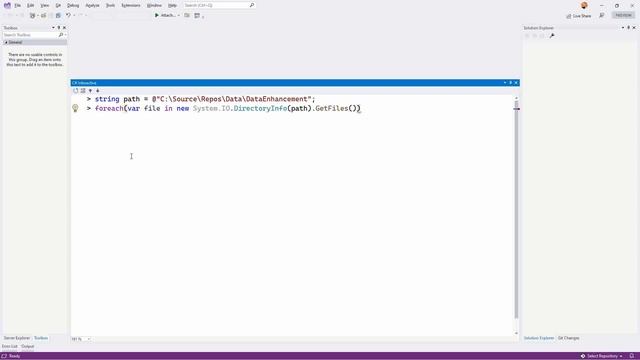This screenshot has height=360, width=640.
Task: Toggle auto-hide pin on C# Interactive
Action: click(x=511, y=83)
